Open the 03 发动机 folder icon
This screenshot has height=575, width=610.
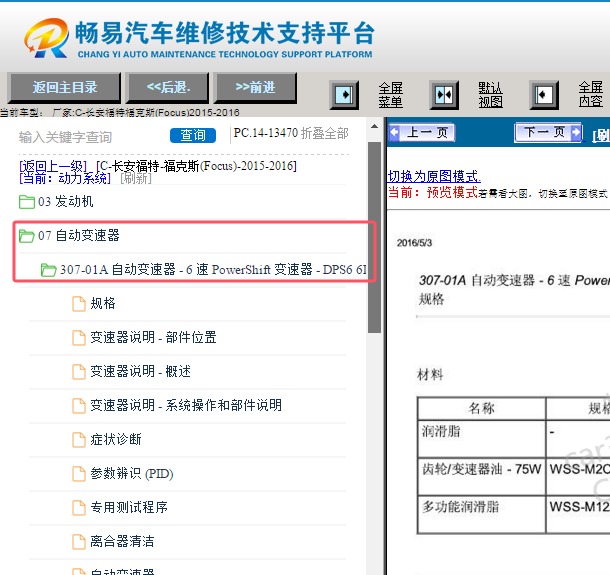[26, 202]
